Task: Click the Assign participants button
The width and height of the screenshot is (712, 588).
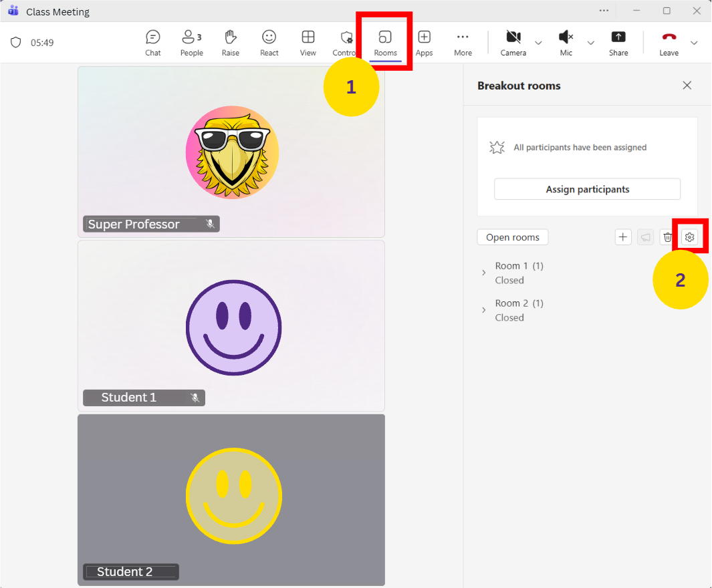Action: click(x=587, y=189)
